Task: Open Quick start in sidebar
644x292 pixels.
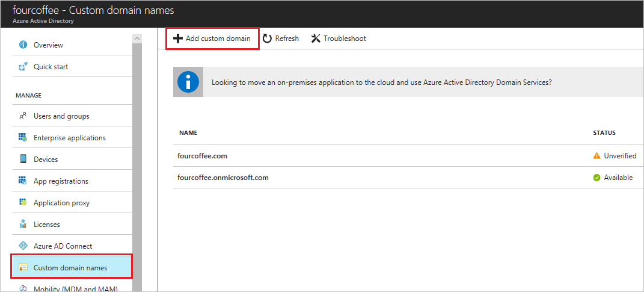Action: (72, 67)
